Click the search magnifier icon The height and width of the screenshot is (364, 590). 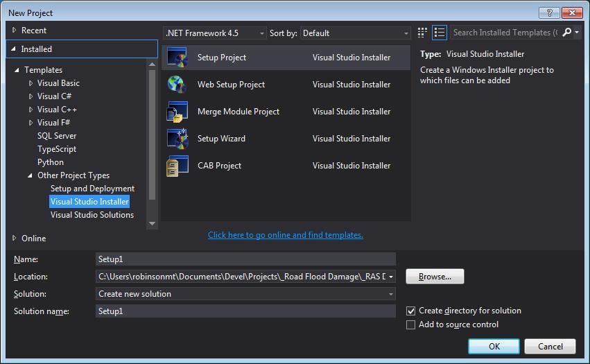coord(566,33)
